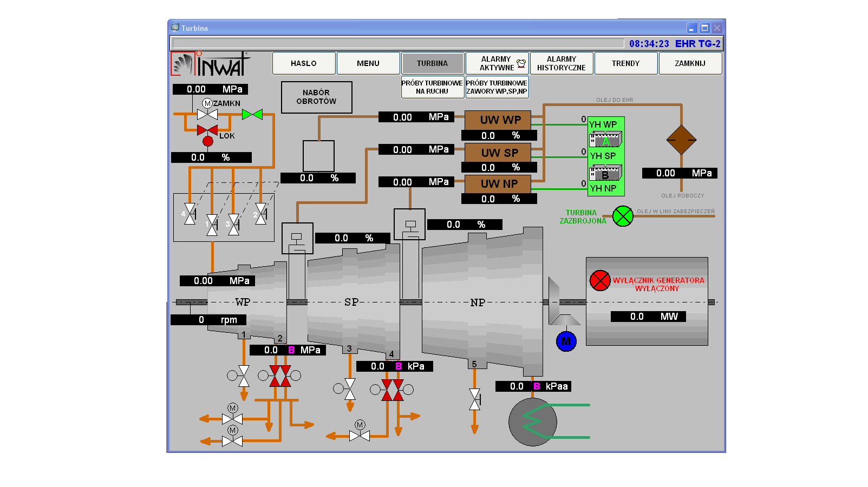This screenshot has width=868, height=487.
Task: Click the INWAT logo
Action: click(211, 64)
